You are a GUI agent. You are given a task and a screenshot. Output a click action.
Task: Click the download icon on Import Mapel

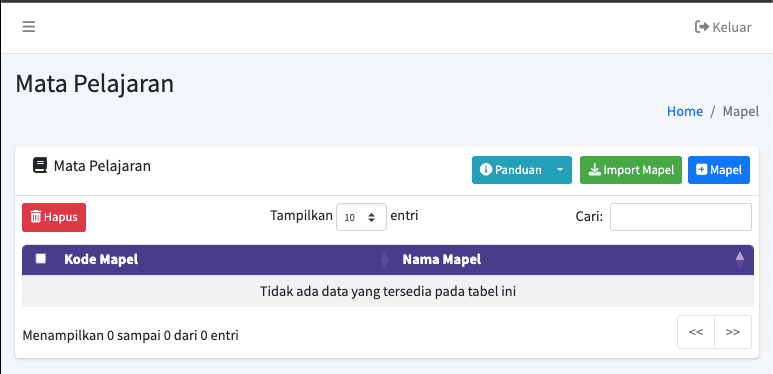point(595,170)
